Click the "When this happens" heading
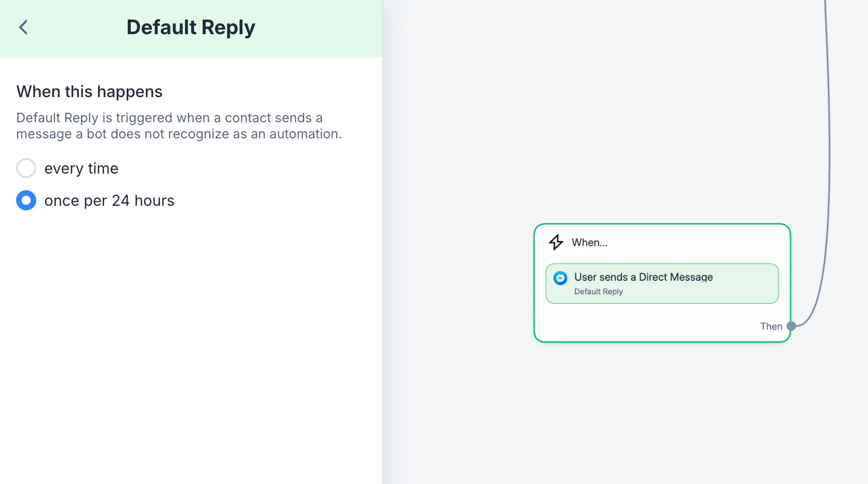This screenshot has width=868, height=484. pyautogui.click(x=90, y=92)
